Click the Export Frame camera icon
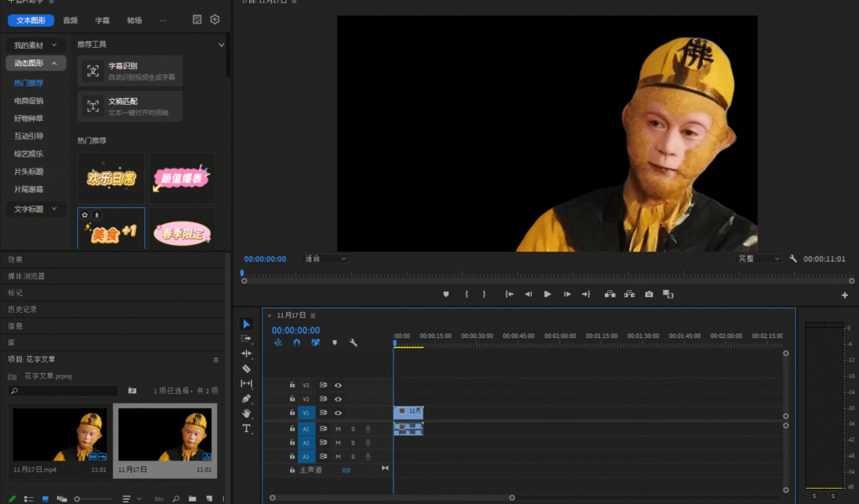The width and height of the screenshot is (859, 504). click(648, 294)
